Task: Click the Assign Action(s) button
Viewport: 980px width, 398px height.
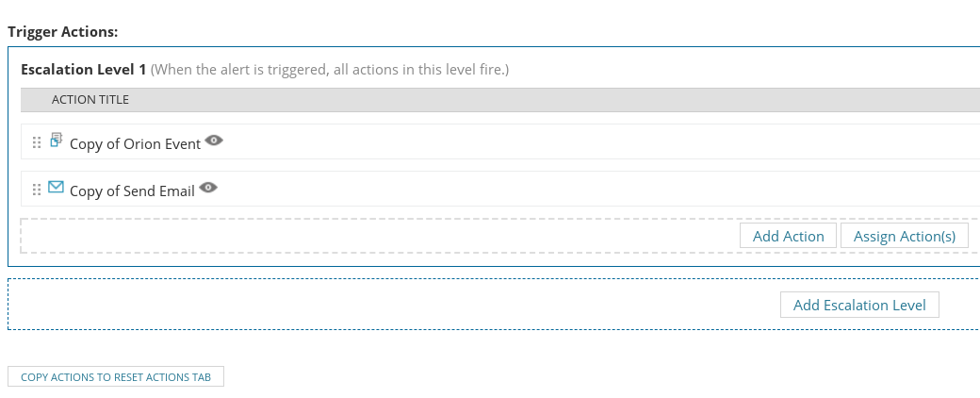Action: pos(905,236)
